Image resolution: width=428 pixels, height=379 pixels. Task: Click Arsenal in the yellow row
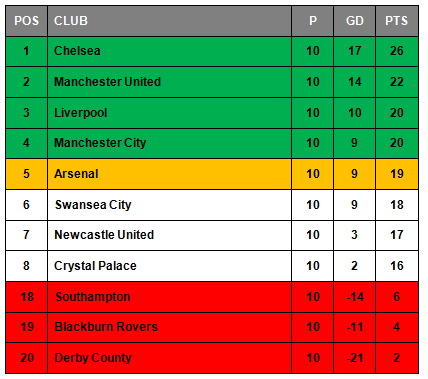pos(76,174)
